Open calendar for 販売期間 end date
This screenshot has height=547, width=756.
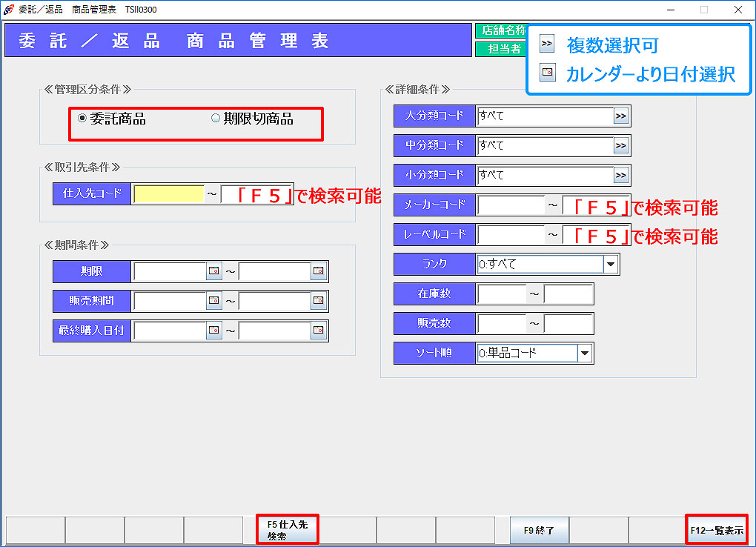(x=319, y=300)
